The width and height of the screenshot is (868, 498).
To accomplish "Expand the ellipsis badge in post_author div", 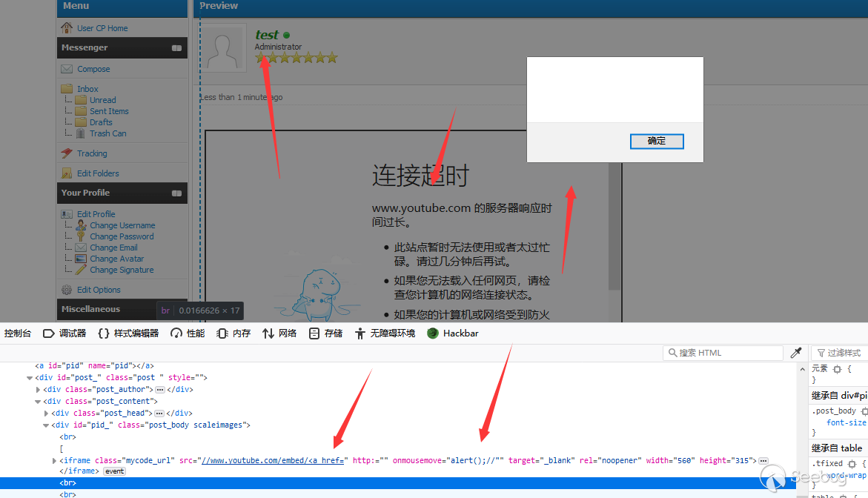I will pyautogui.click(x=160, y=390).
